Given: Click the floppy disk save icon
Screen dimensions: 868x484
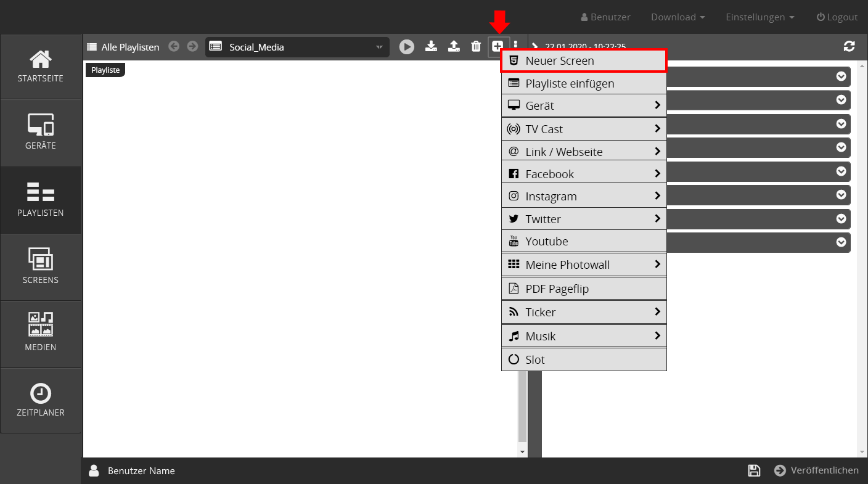Looking at the screenshot, I should click(x=753, y=470).
